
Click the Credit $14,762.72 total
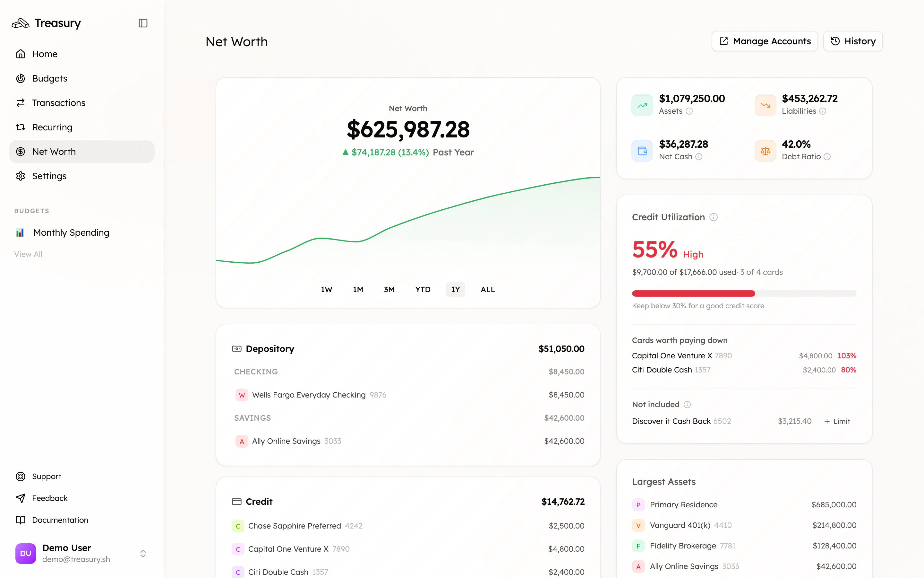pos(563,502)
